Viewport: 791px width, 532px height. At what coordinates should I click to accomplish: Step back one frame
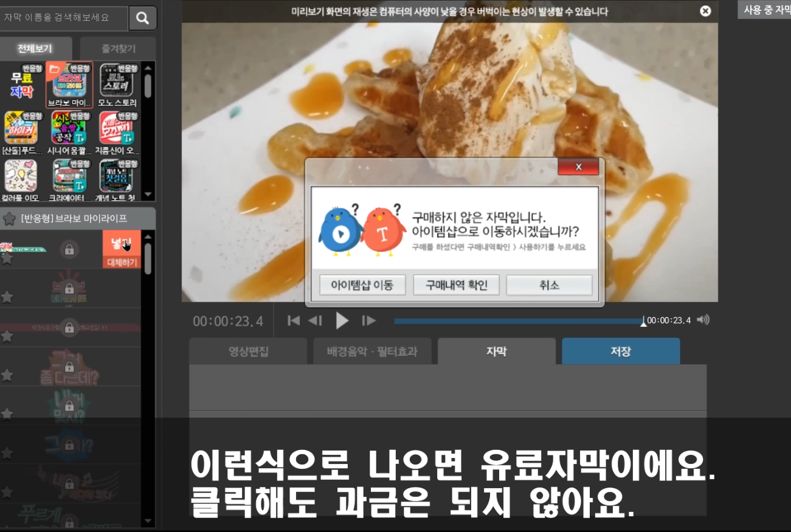(x=315, y=320)
